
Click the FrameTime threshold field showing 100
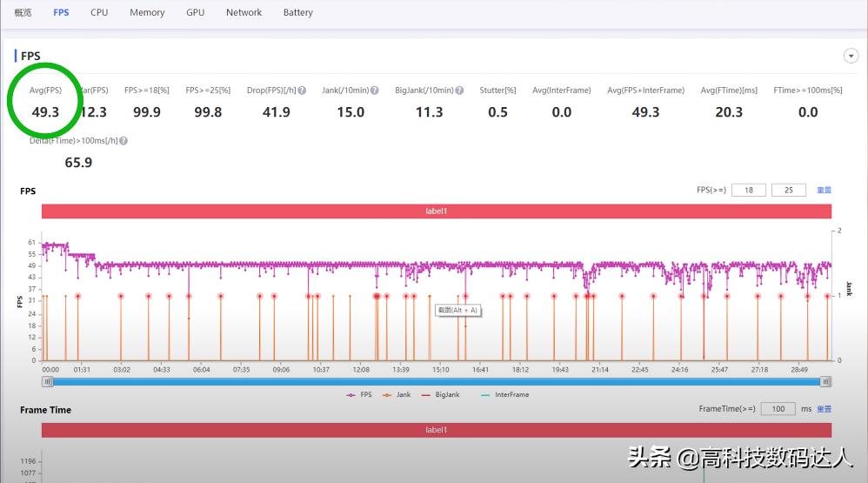[778, 409]
